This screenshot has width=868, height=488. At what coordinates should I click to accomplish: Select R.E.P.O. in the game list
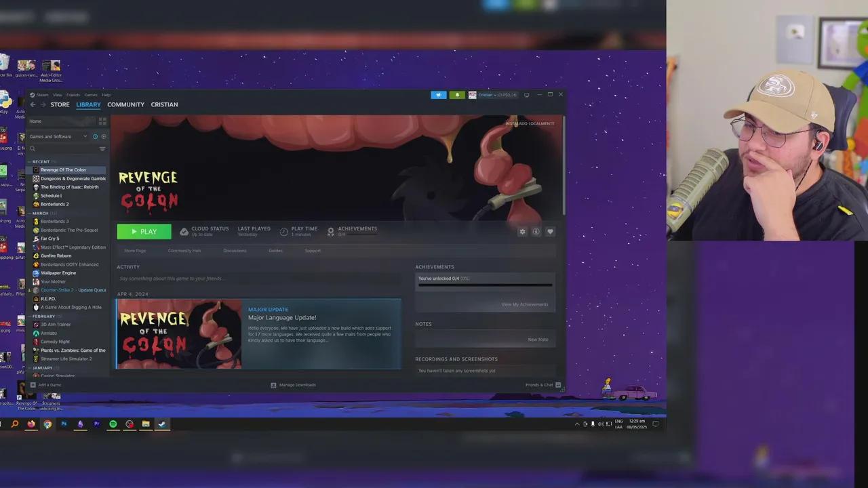click(47, 299)
